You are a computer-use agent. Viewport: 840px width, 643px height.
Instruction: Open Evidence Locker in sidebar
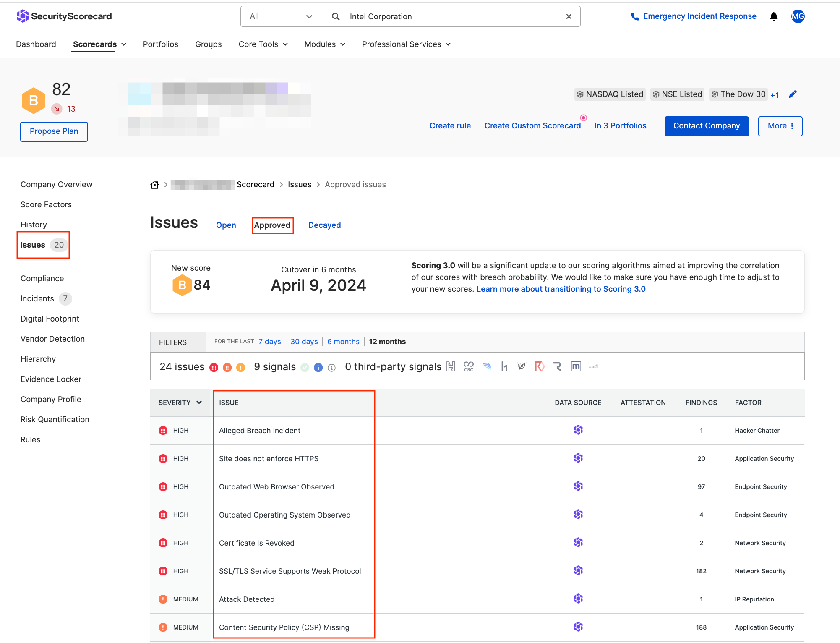pos(51,379)
